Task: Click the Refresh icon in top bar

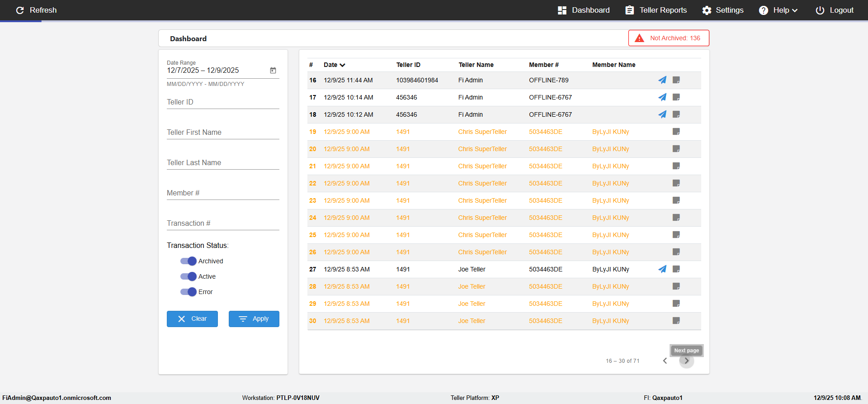Action: tap(20, 10)
